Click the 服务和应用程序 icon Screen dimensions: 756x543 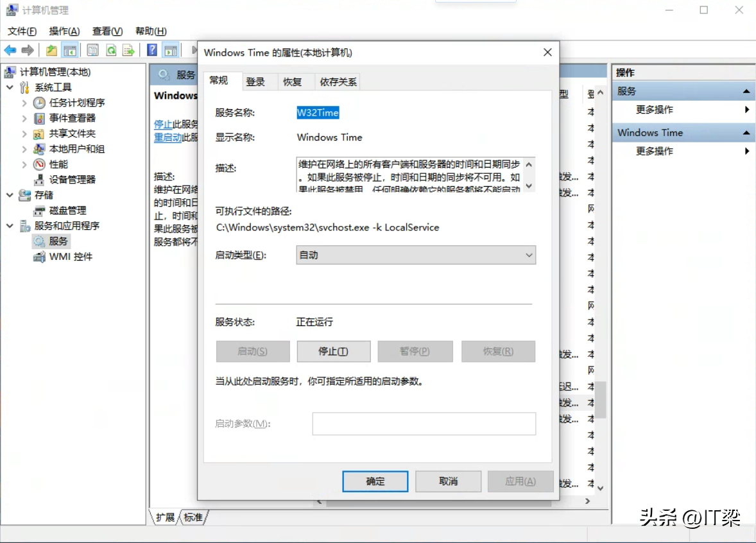(24, 226)
